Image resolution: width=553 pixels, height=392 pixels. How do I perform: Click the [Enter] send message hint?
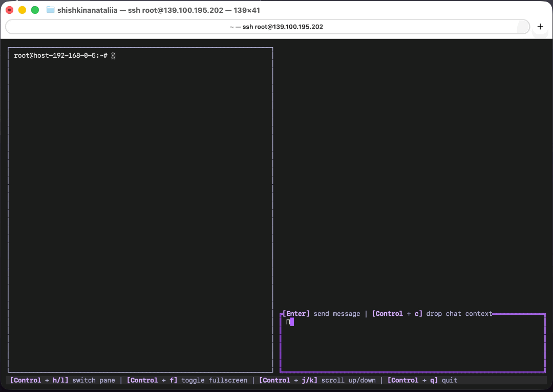point(321,314)
